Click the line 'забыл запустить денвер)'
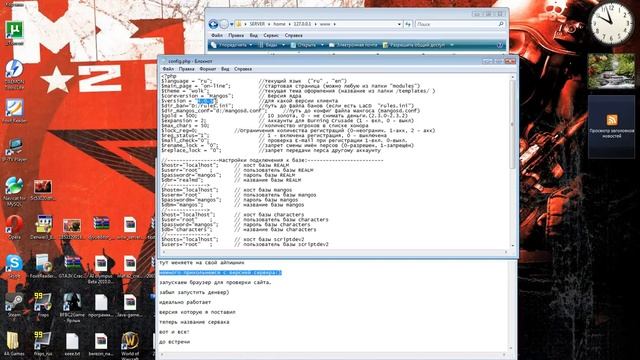Screen dimensions: 640x360 coord(194,293)
